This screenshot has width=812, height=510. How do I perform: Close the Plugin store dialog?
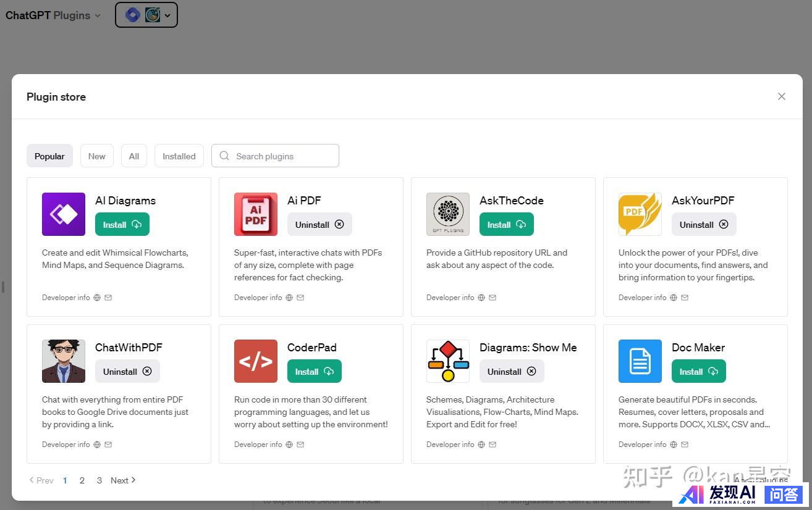tap(782, 96)
